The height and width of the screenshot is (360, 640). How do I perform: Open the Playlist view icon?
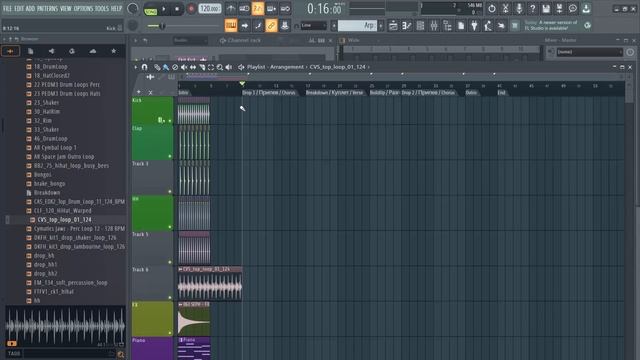tap(393, 26)
